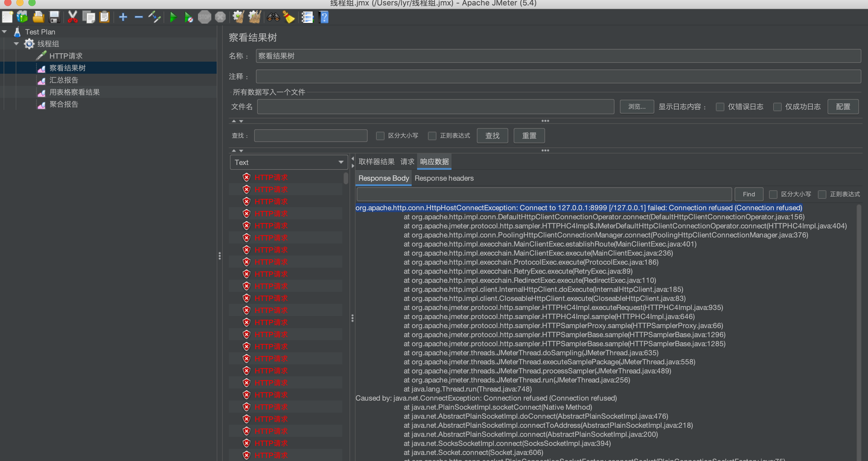Select the 察看结果树 node in tree
868x461 pixels.
tap(67, 68)
